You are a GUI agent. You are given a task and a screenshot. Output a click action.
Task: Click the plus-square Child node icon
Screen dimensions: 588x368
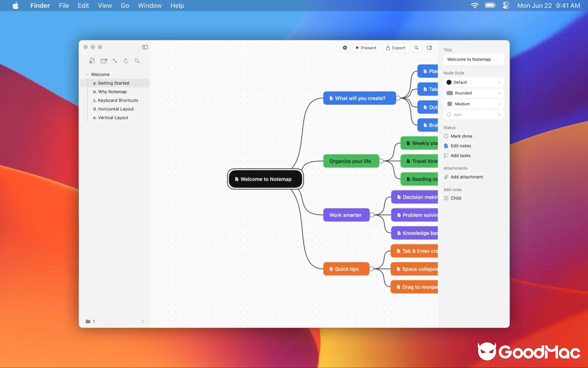(446, 198)
